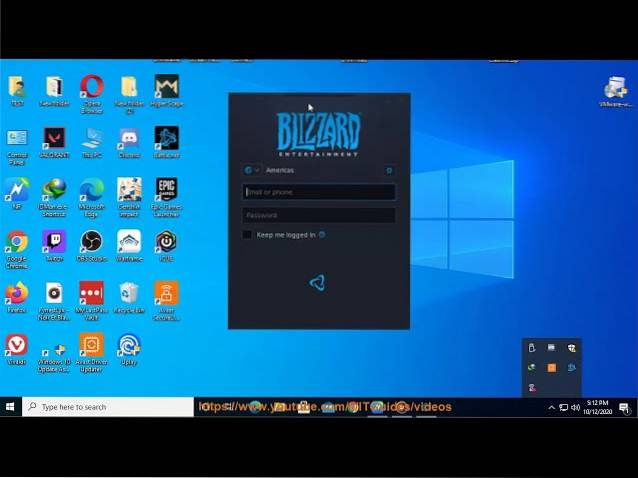Screen dimensions: 638x478
Task: Click the taskbar volume speaker icon
Action: pos(576,407)
